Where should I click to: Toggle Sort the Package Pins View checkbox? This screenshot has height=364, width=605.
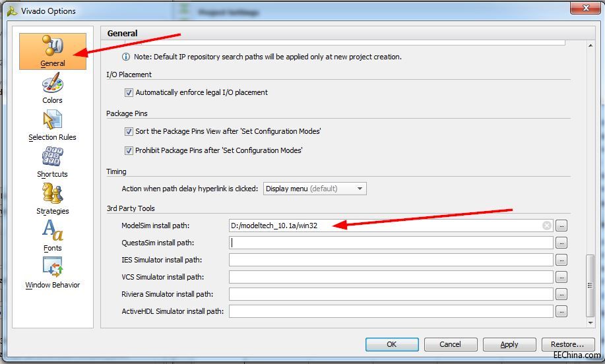pos(129,131)
